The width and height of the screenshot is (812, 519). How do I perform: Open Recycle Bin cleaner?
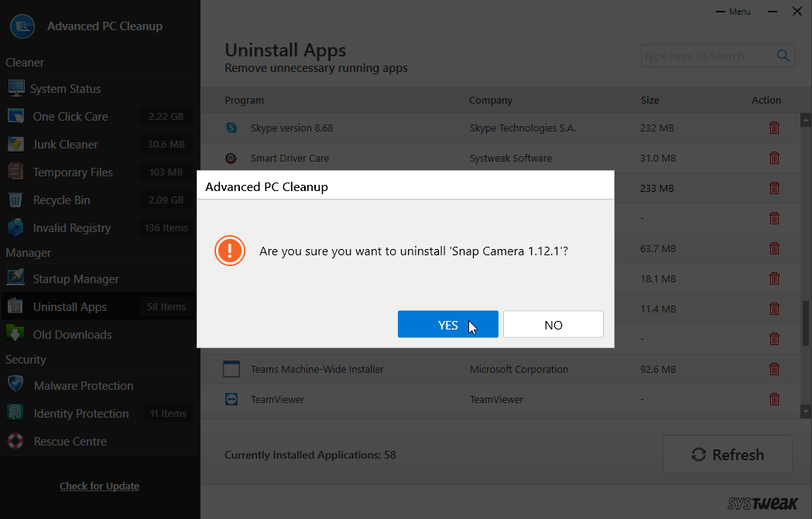[x=61, y=200]
